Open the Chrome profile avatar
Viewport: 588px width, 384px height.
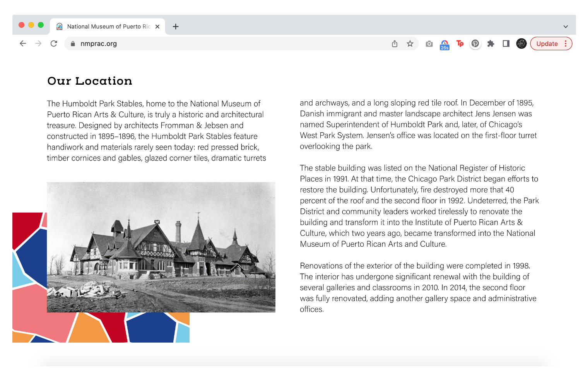[521, 44]
